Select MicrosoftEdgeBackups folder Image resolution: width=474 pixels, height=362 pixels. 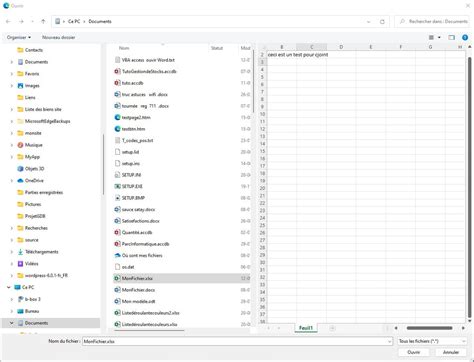[47, 121]
